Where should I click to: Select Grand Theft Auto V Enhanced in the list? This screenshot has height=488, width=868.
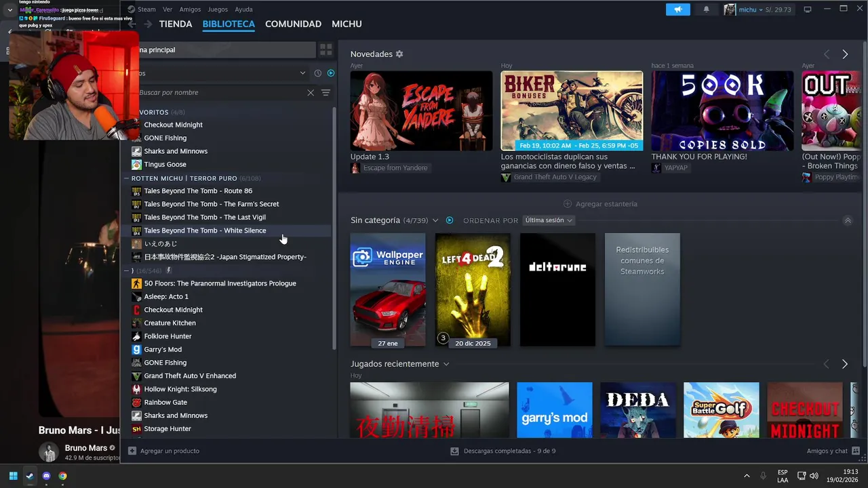(x=190, y=376)
